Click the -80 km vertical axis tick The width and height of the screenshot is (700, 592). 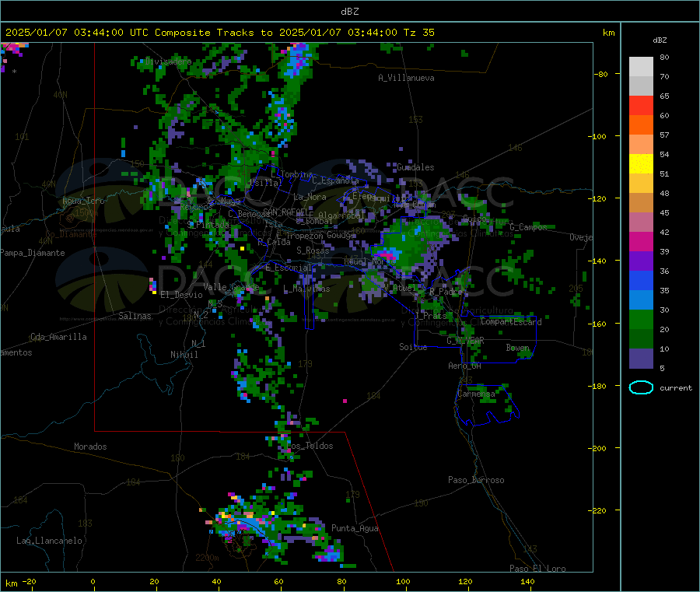point(600,74)
